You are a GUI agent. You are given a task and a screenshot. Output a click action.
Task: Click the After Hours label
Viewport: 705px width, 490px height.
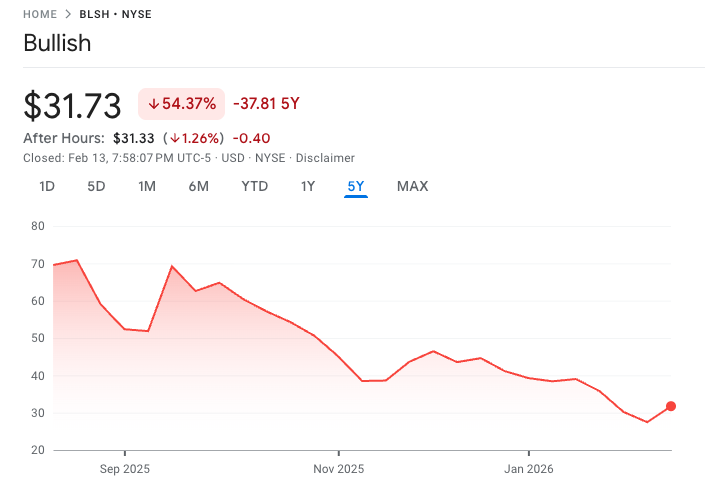click(64, 138)
